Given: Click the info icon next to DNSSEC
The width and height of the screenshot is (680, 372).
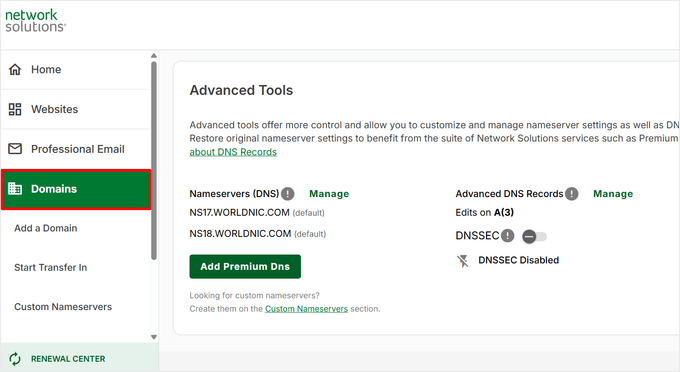Looking at the screenshot, I should 507,236.
